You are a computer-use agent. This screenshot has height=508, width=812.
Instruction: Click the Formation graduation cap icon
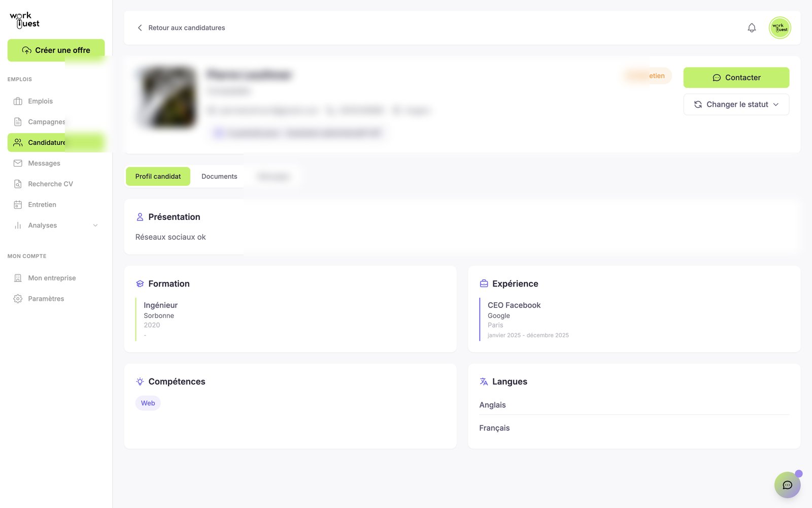click(140, 284)
